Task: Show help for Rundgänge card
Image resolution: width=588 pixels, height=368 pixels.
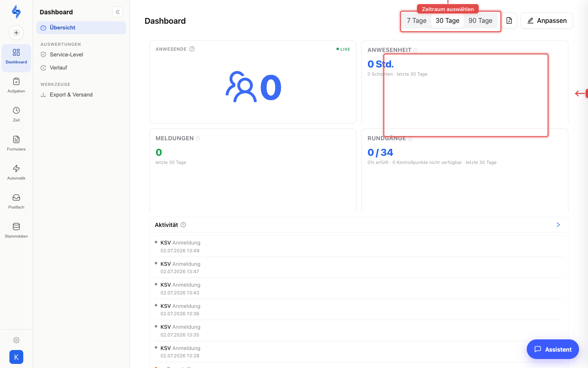Action: click(x=410, y=139)
